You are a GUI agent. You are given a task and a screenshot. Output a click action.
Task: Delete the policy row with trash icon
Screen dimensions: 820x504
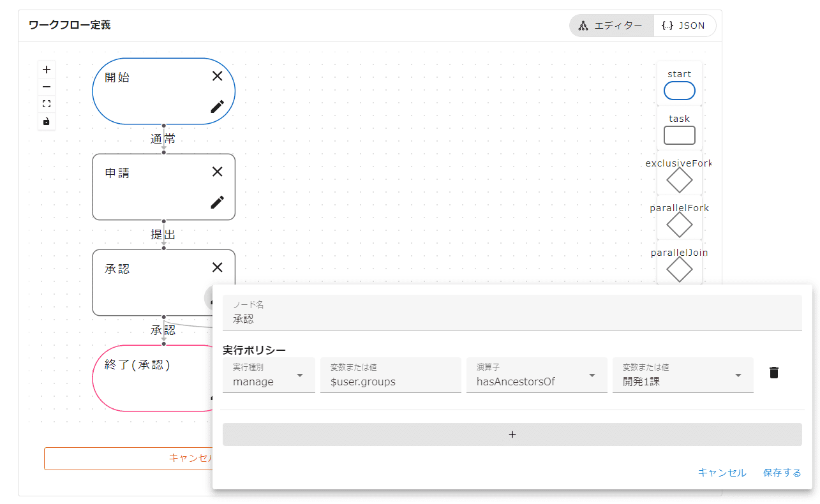(773, 373)
